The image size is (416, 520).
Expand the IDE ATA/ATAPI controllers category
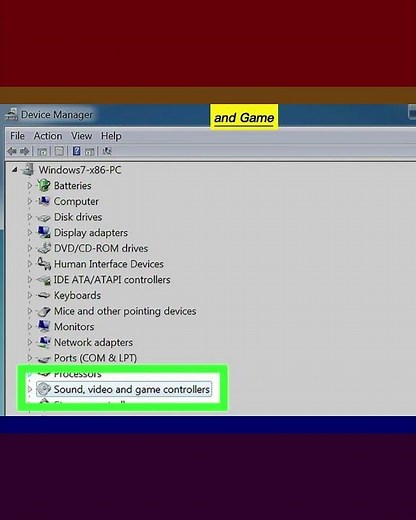[30, 279]
